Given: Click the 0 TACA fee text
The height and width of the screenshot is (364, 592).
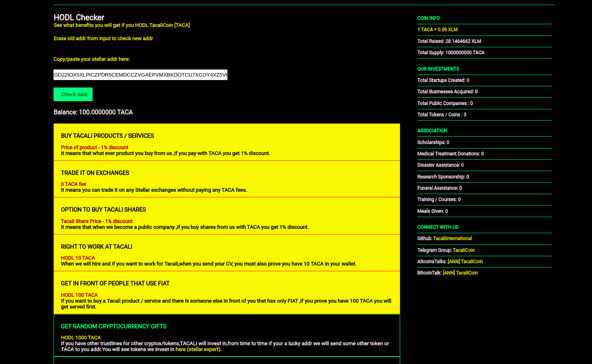Looking at the screenshot, I should tap(73, 184).
